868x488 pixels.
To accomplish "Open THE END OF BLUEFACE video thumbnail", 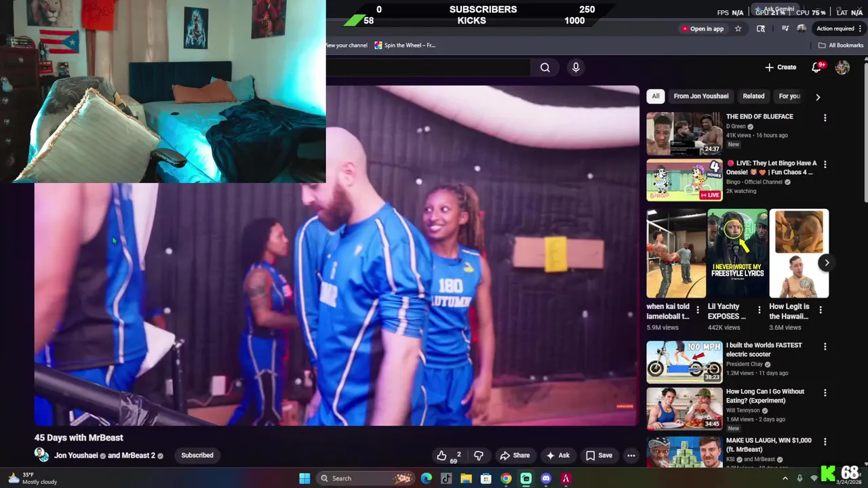I will 684,134.
